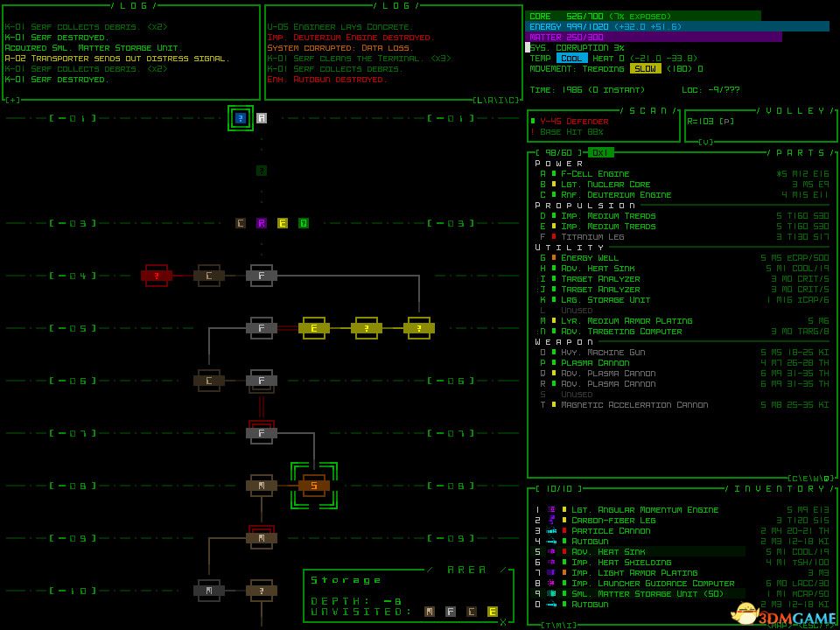Open the 0x1 parts list indicator
Screen dimensions: 840x630
coord(600,153)
